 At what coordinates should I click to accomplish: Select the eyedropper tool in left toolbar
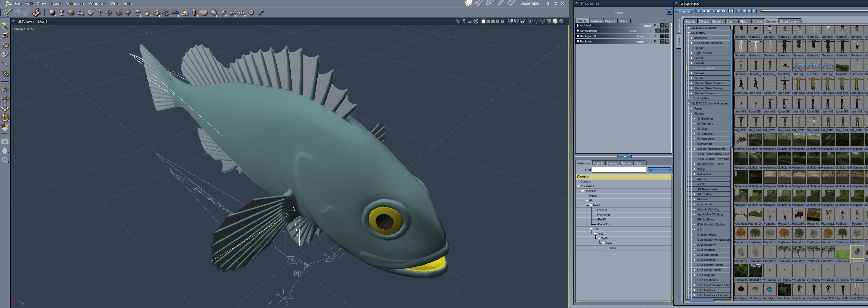point(5,64)
